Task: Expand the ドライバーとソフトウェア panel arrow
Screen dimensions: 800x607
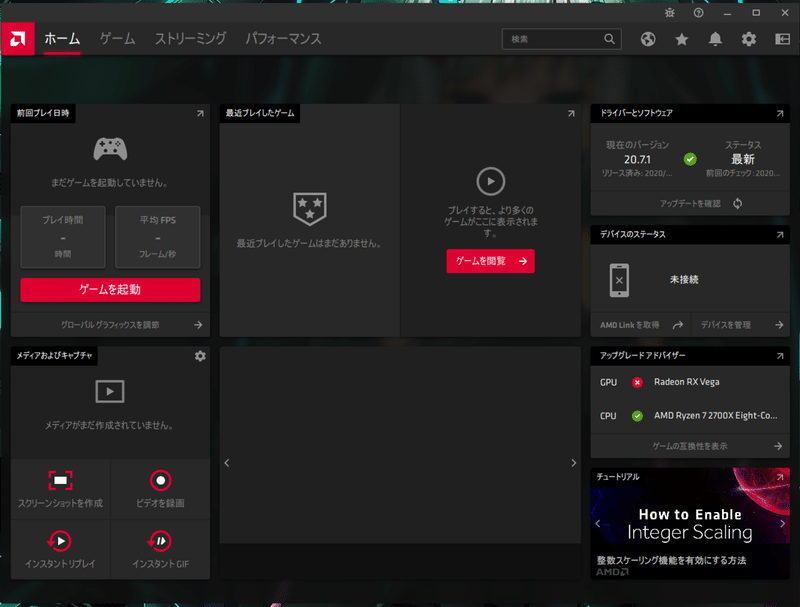Action: 780,113
